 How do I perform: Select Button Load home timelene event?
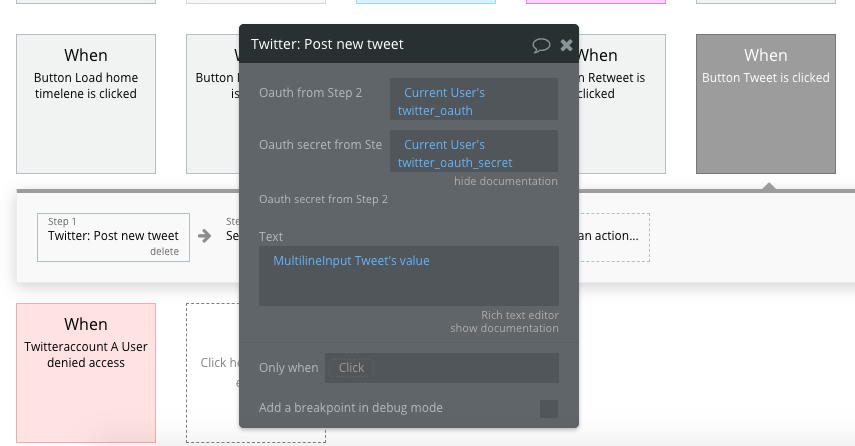click(86, 104)
